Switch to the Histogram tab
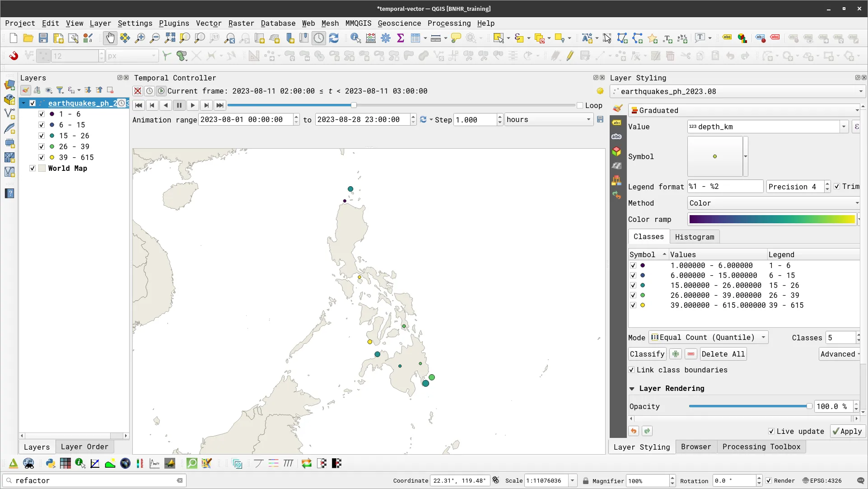 point(694,237)
